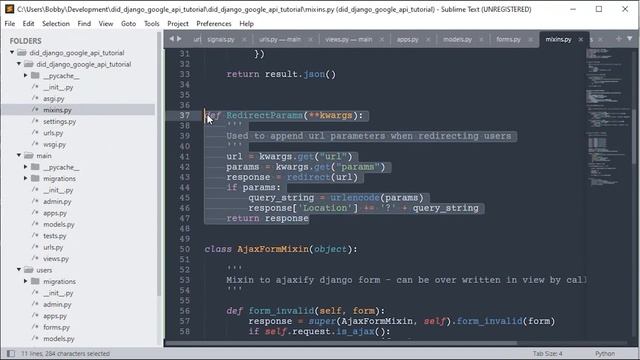Switch to the models.py tab
Viewport: 640px width, 360px height.
coord(458,40)
